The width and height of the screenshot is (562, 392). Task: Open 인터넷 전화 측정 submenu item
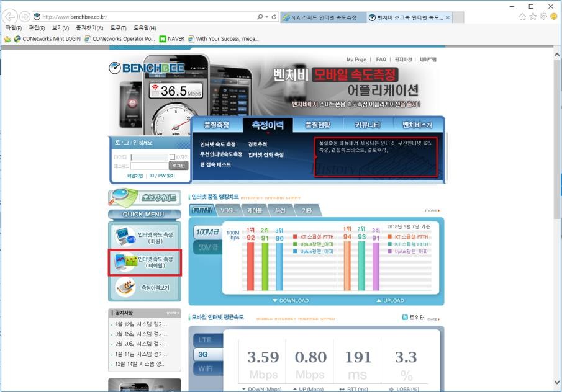tap(266, 154)
